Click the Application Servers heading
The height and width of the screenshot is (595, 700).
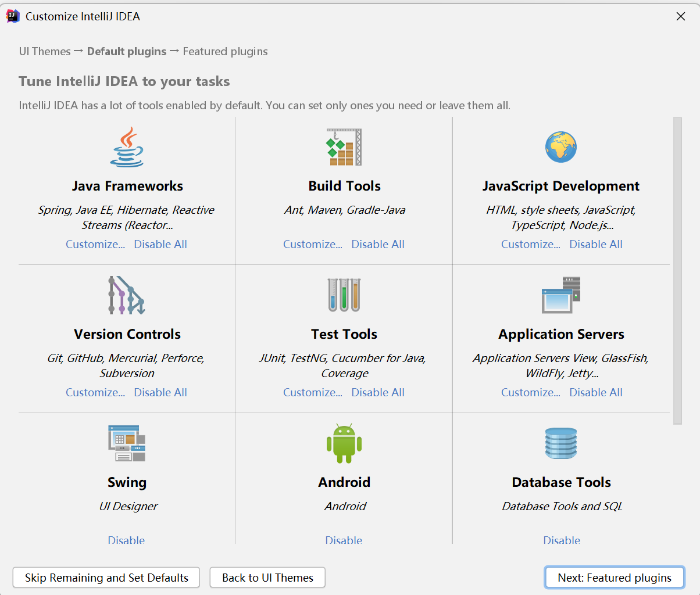point(561,334)
